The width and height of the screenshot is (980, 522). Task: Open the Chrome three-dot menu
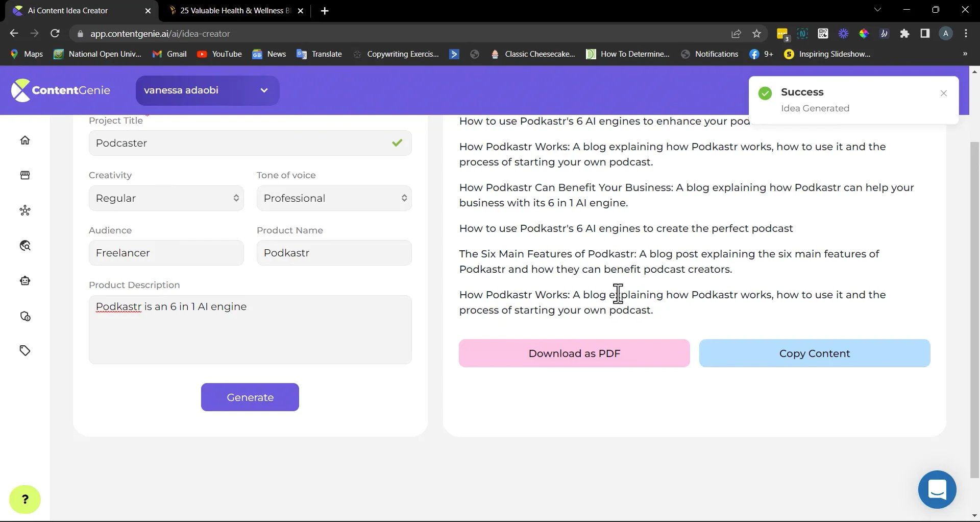pos(966,34)
